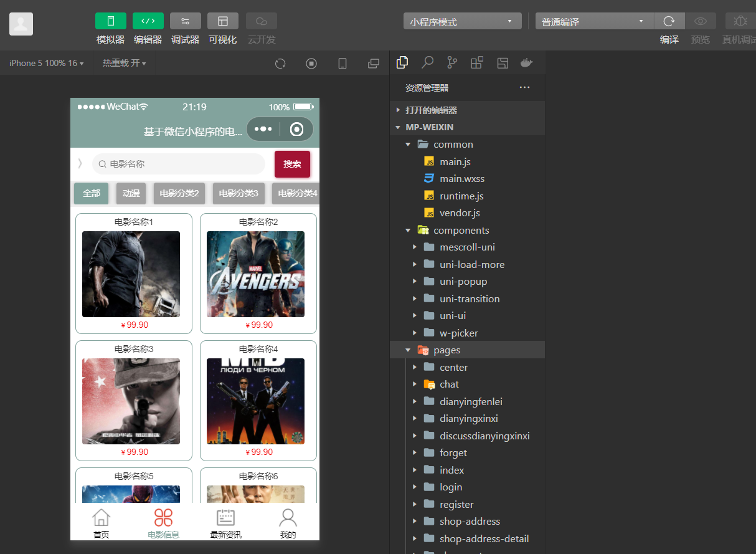Image resolution: width=756 pixels, height=554 pixels.
Task: Open the explorer files icon
Action: (x=402, y=62)
